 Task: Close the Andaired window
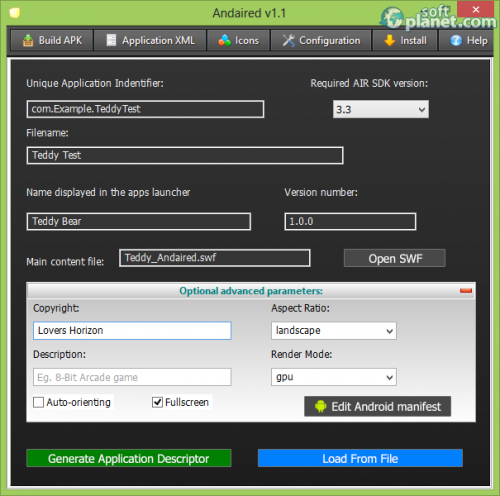[476, 9]
